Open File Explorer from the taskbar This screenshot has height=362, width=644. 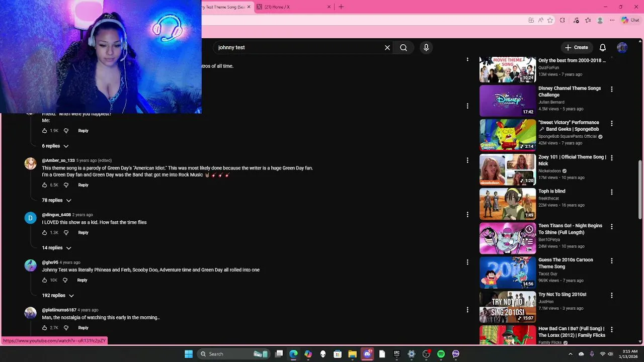tap(353, 354)
